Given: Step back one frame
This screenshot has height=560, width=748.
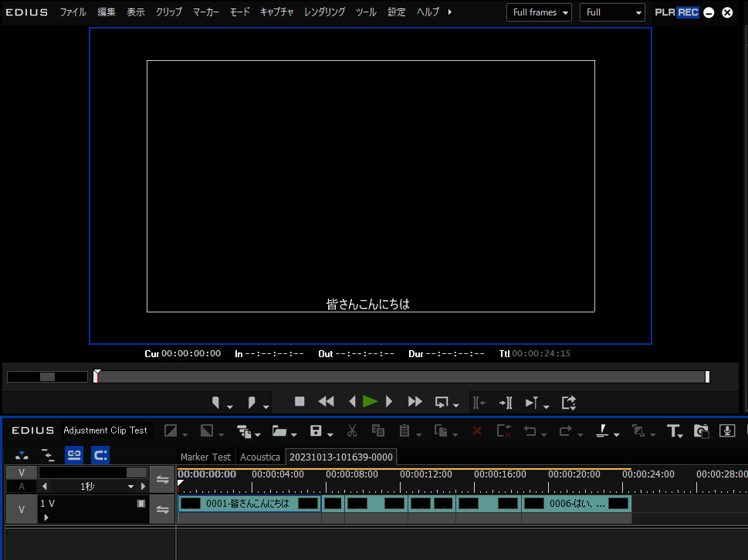Looking at the screenshot, I should click(353, 402).
